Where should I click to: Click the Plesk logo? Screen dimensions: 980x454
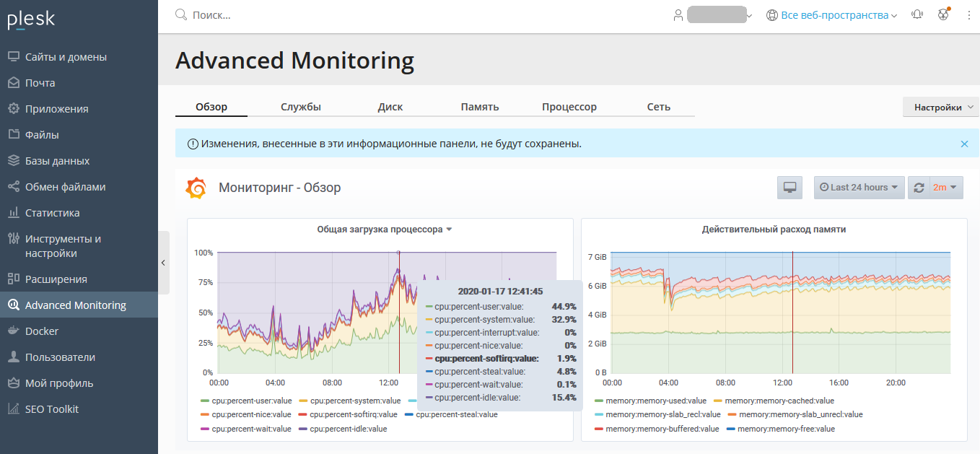pyautogui.click(x=31, y=20)
